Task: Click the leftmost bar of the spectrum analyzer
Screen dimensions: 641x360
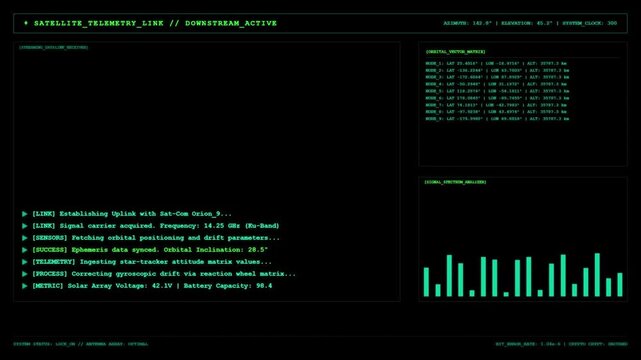Action: (426, 282)
